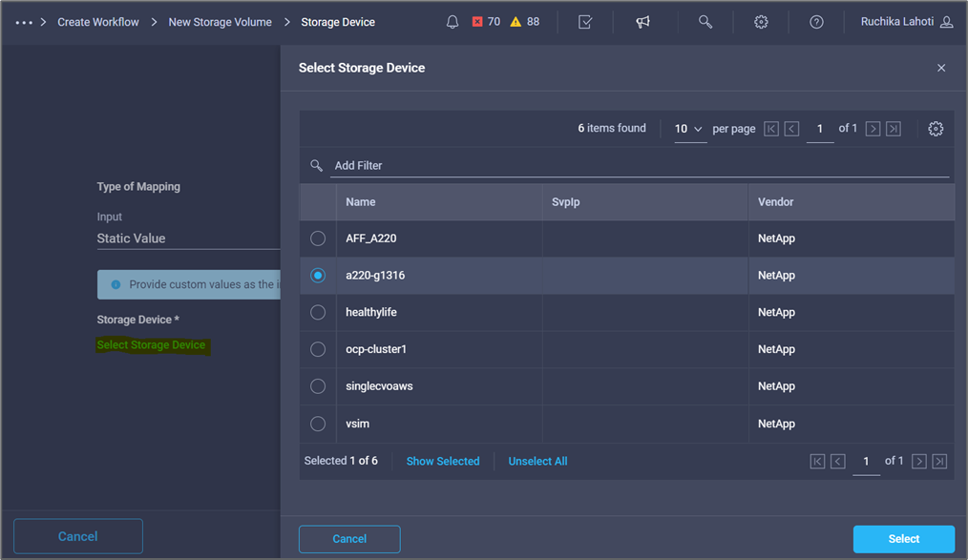Open the Static Value input dropdown
This screenshot has width=968, height=560.
click(x=186, y=239)
